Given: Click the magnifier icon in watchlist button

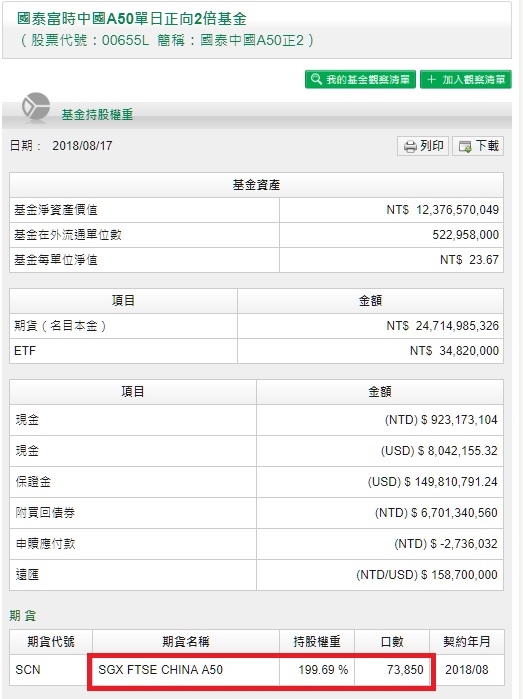Looking at the screenshot, I should click(316, 79).
